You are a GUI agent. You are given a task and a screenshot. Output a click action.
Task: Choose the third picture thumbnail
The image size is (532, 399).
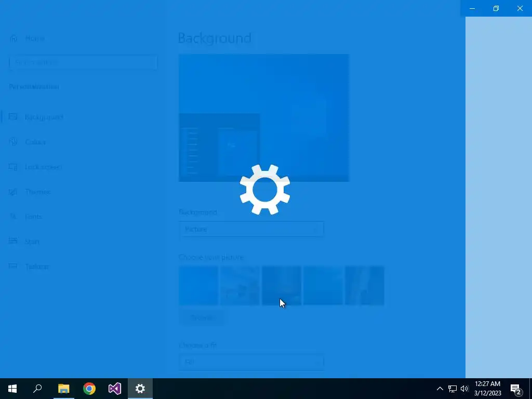(282, 286)
